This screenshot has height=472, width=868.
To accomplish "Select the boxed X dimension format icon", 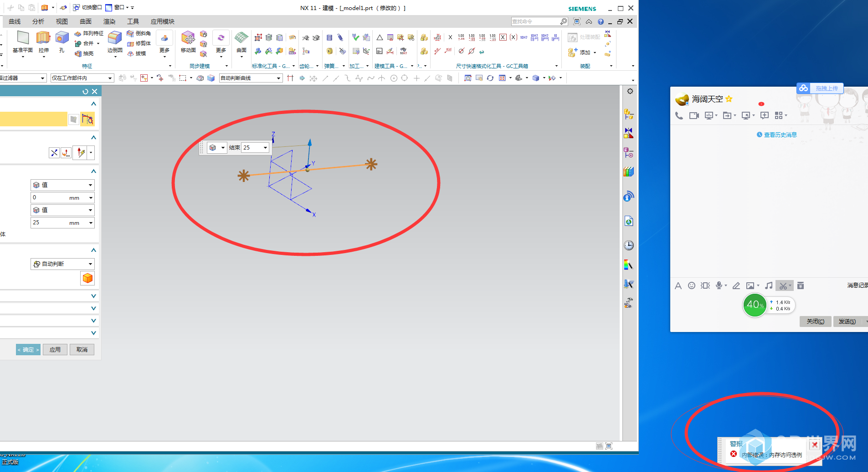I will tap(503, 37).
